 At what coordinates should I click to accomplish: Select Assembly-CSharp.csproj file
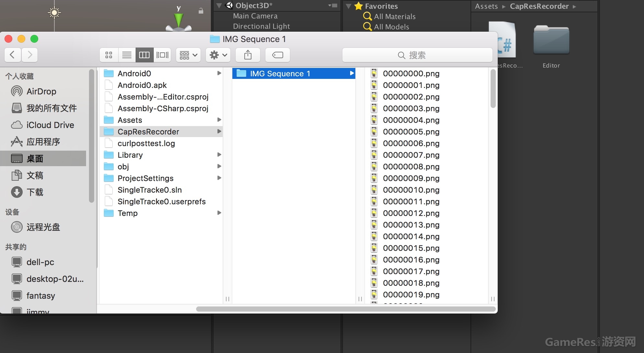pos(161,108)
